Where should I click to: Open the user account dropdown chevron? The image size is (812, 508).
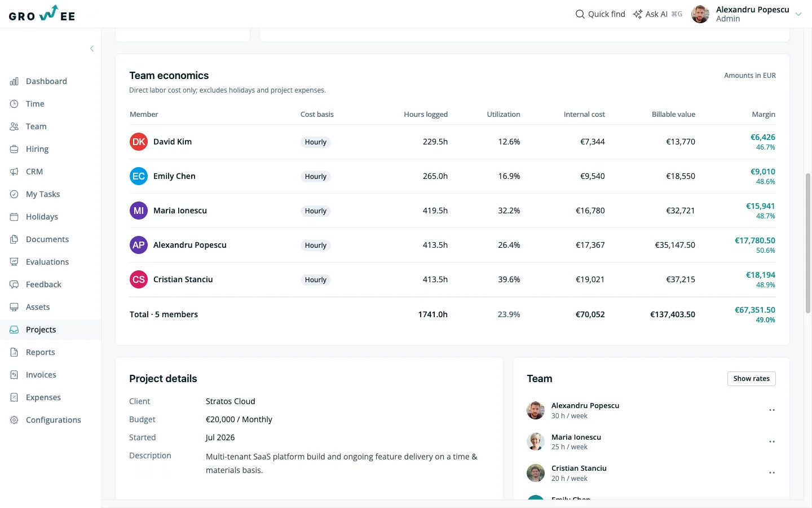pos(798,14)
